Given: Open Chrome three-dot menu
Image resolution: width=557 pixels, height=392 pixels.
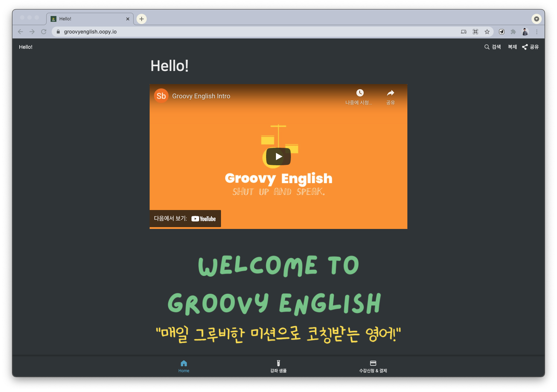Looking at the screenshot, I should point(537,32).
